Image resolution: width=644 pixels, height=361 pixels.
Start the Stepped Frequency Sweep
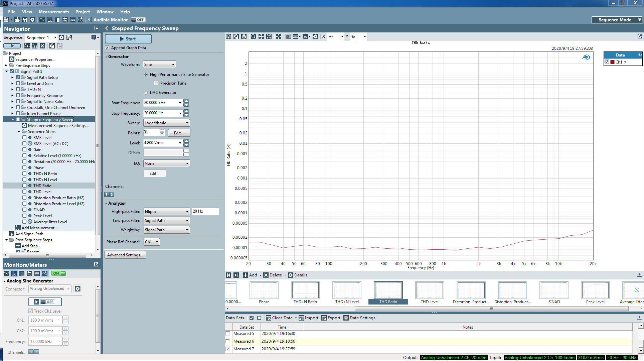128,39
